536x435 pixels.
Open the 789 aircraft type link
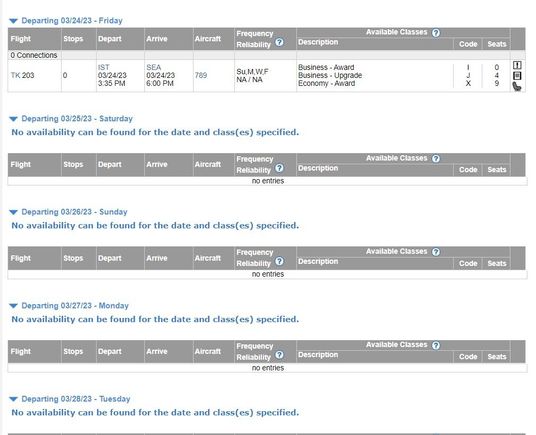pos(201,75)
